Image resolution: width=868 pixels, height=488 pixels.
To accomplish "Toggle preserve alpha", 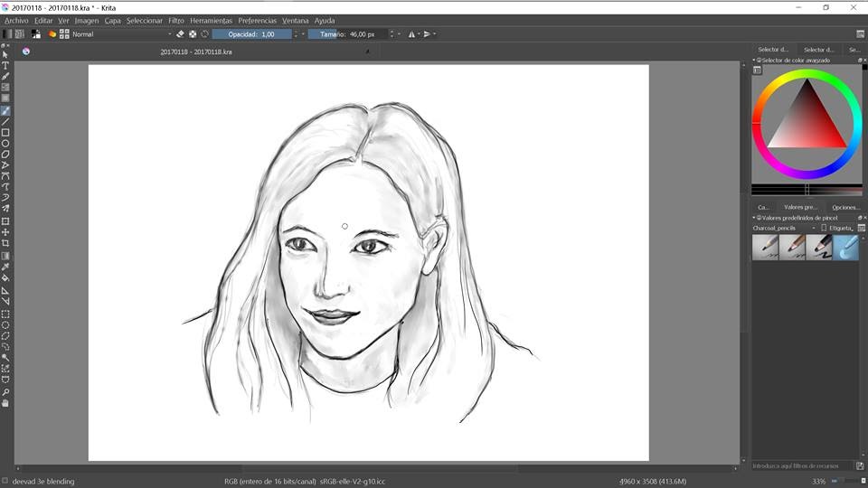I will (x=193, y=34).
